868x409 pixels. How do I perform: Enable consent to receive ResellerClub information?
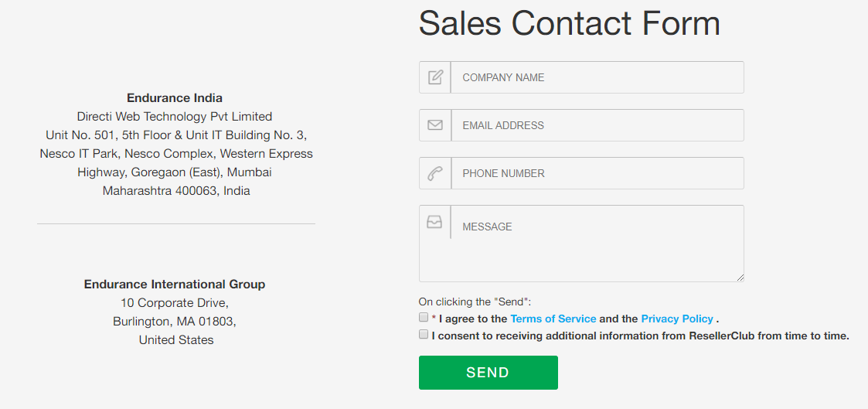(x=424, y=334)
